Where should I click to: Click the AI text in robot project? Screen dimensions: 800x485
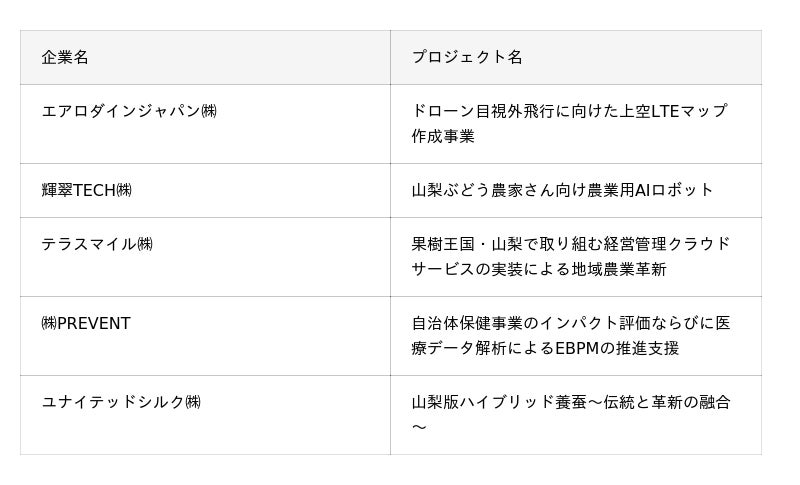point(643,190)
